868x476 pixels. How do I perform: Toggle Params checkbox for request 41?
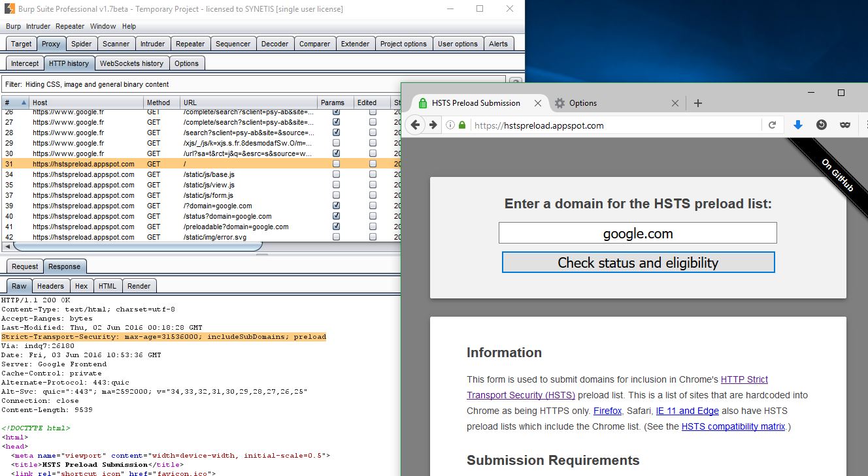(x=336, y=227)
